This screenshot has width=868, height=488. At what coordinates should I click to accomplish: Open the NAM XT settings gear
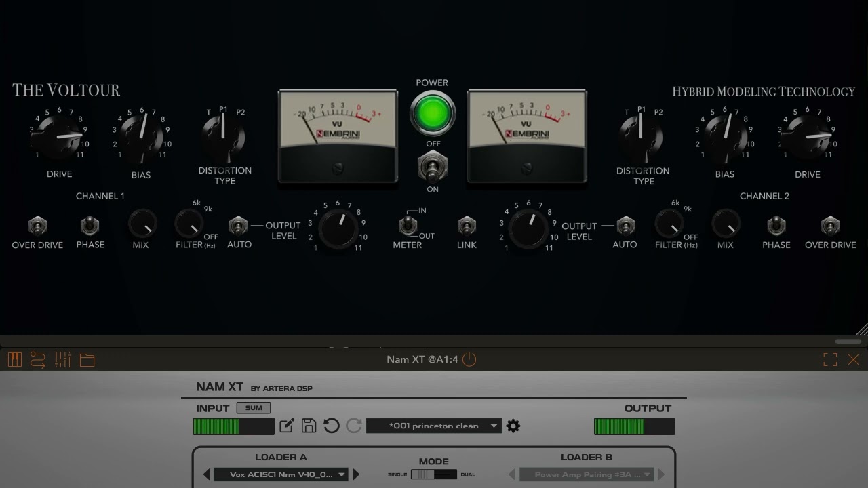pos(513,426)
